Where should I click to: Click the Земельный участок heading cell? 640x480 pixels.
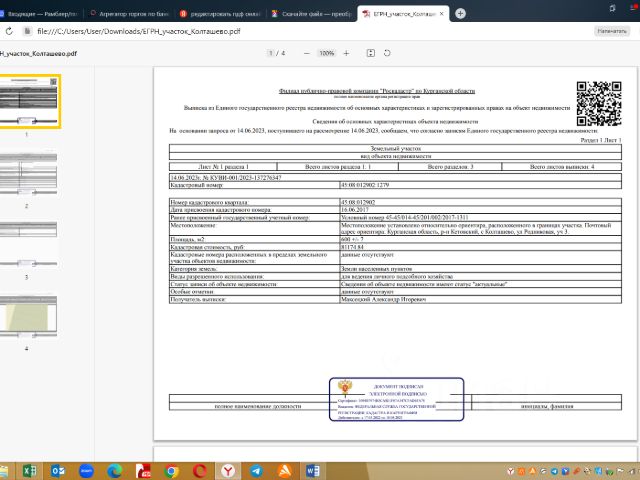pyautogui.click(x=395, y=149)
